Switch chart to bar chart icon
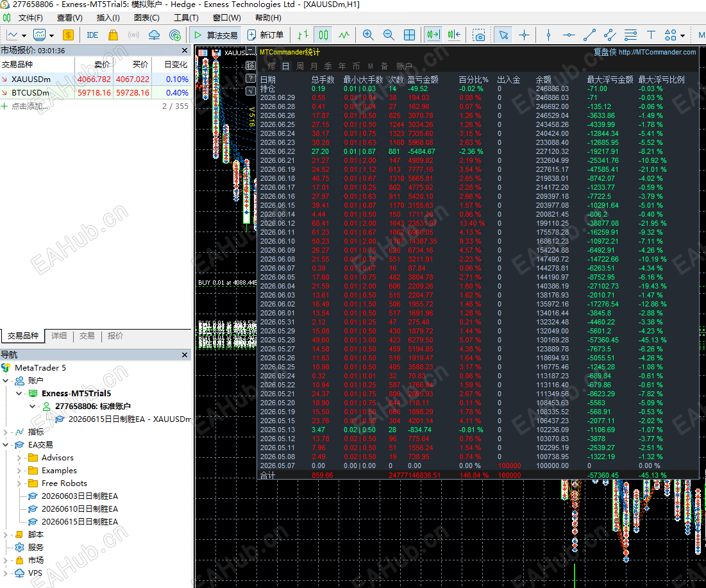This screenshot has width=706, height=588. [x=303, y=35]
